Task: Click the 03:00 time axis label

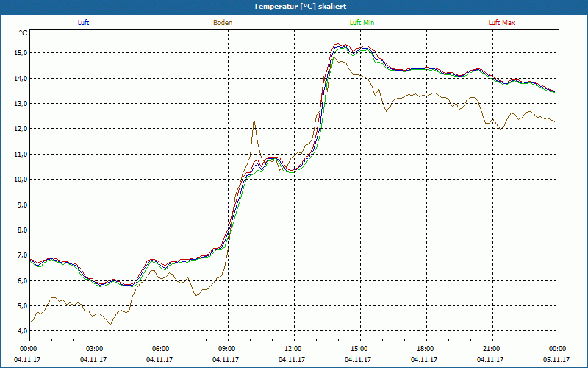Action: point(96,349)
